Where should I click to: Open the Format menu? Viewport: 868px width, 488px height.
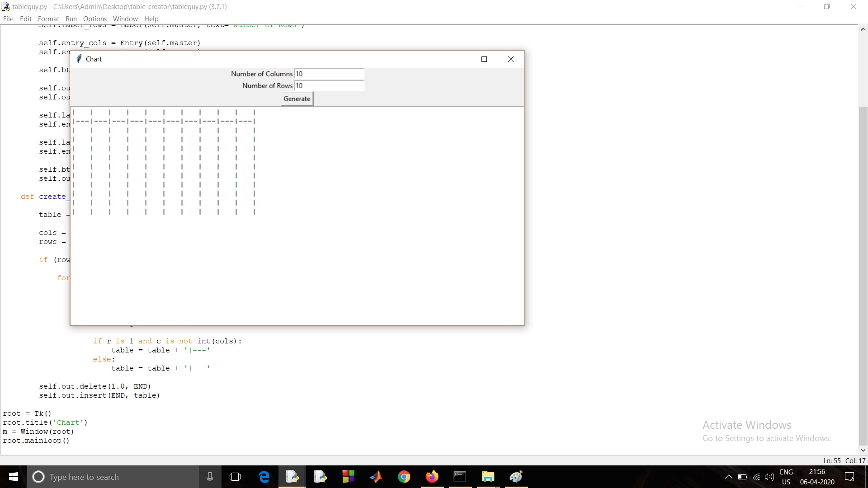(x=48, y=19)
